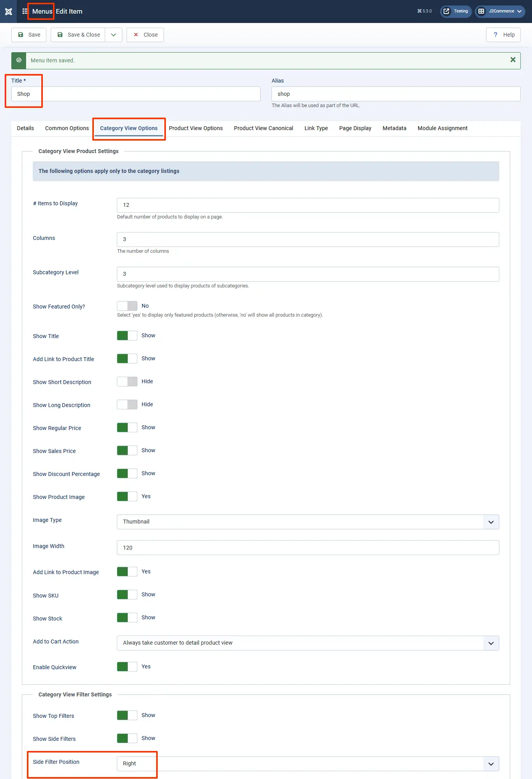Toggle the Show Featured Only switch

click(127, 306)
